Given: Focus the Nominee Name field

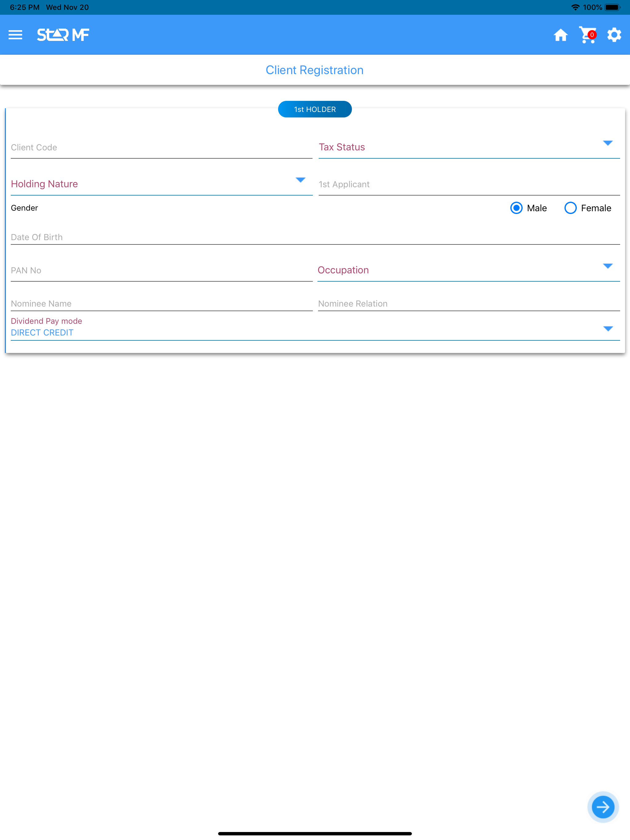Looking at the screenshot, I should pos(161,303).
